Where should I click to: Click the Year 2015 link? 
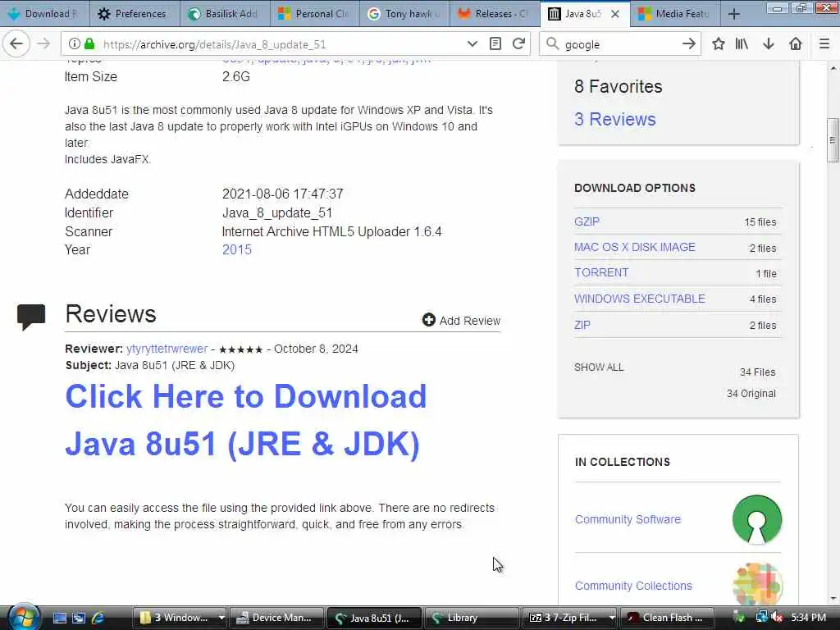(237, 249)
